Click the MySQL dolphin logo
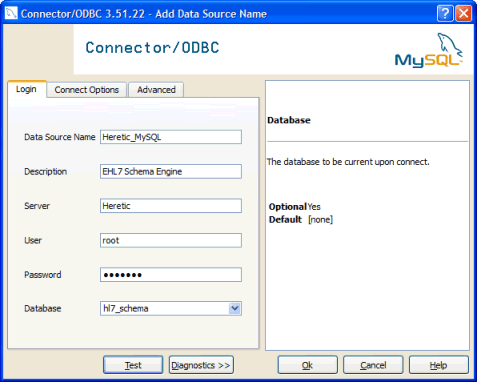The width and height of the screenshot is (477, 382). point(429,50)
